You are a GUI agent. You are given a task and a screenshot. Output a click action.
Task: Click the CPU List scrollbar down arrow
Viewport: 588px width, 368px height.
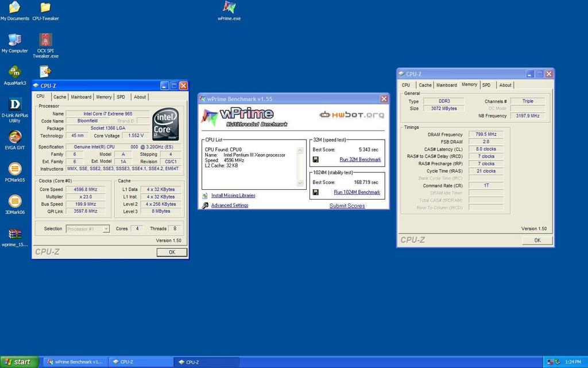[x=300, y=183]
